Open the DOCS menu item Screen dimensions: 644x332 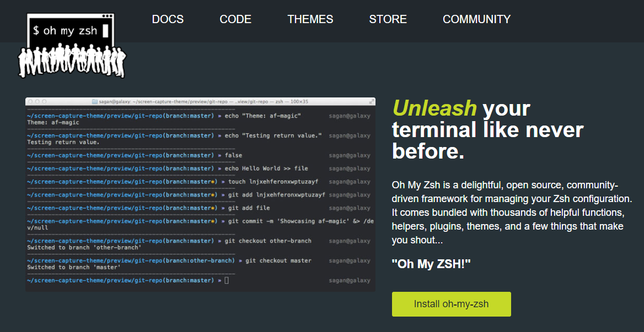pos(168,19)
